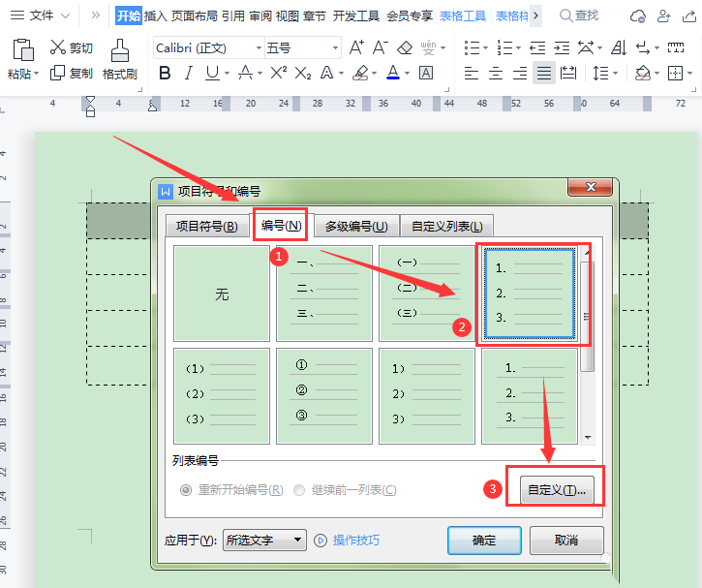This screenshot has height=588, width=702.
Task: Toggle Italic formatting
Action: coord(189,73)
